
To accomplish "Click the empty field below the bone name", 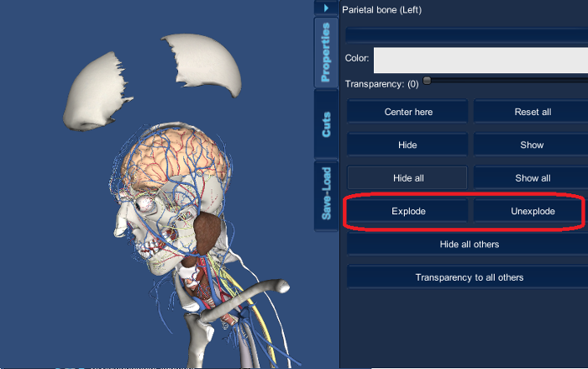I will click(467, 35).
